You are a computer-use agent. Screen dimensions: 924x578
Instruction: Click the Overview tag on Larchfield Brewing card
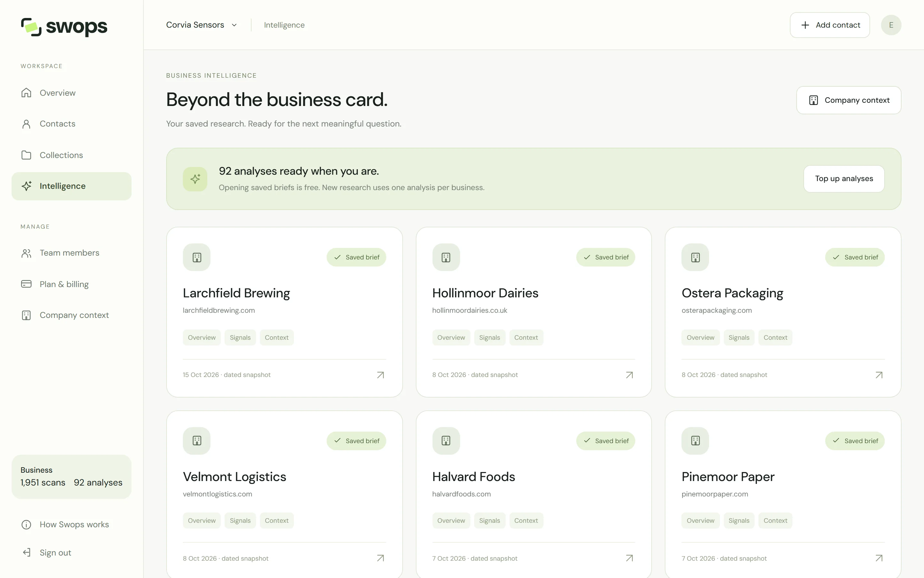(x=201, y=337)
